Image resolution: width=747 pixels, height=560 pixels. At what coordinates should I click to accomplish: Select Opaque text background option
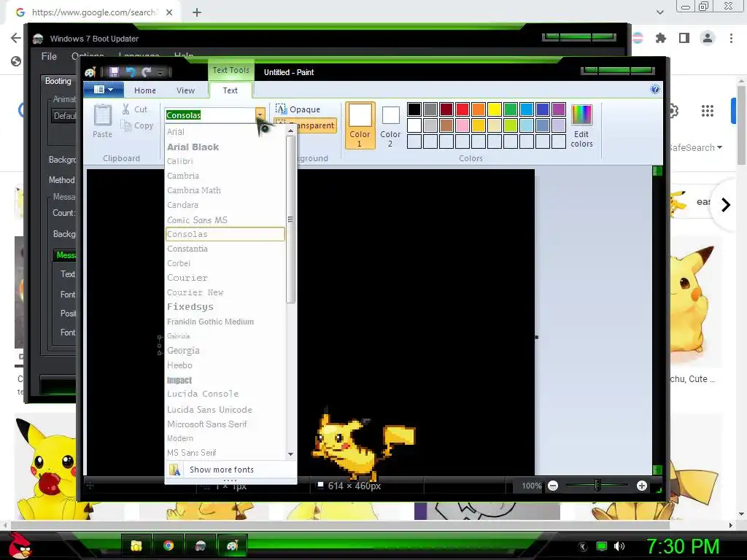(298, 109)
